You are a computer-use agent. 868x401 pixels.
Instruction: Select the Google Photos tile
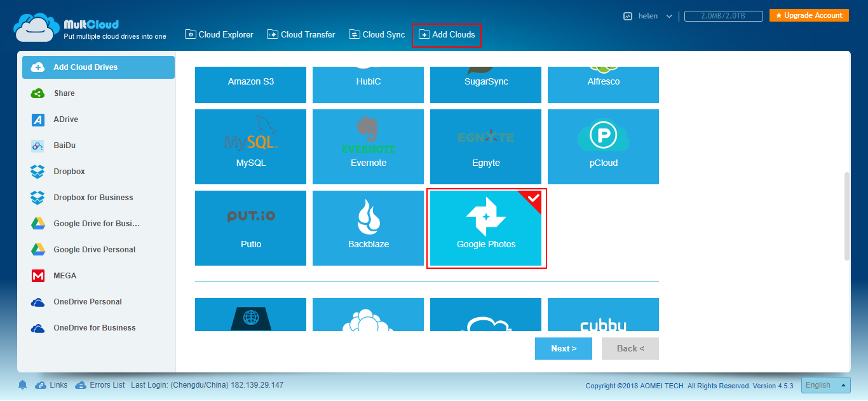485,228
